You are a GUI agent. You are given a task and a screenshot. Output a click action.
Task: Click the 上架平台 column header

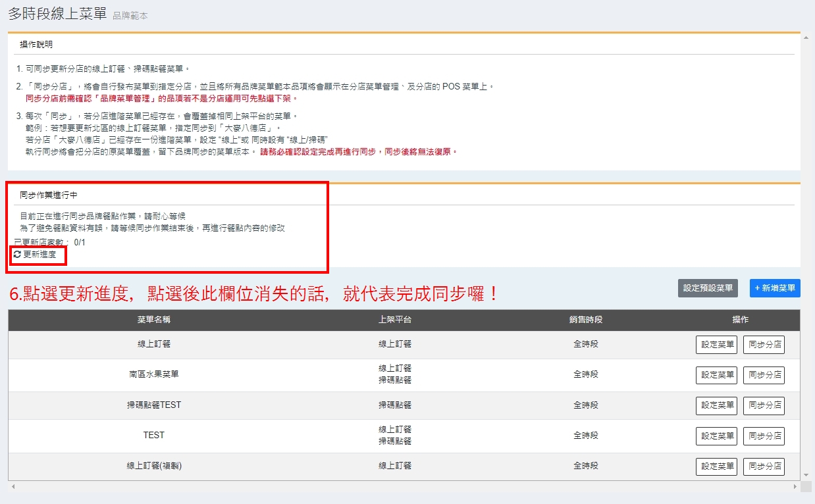pyautogui.click(x=395, y=320)
